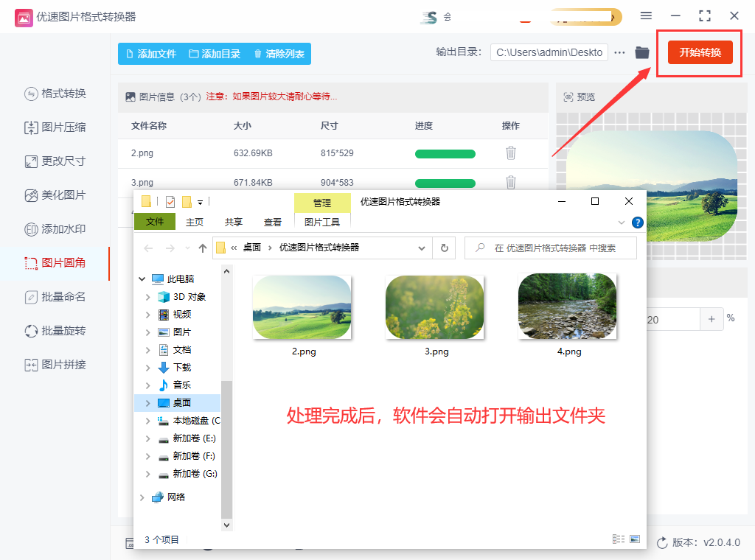Viewport: 755px width, 560px height.
Task: Select 本地磁盘 (C:) in navigation tree
Action: pyautogui.click(x=189, y=421)
